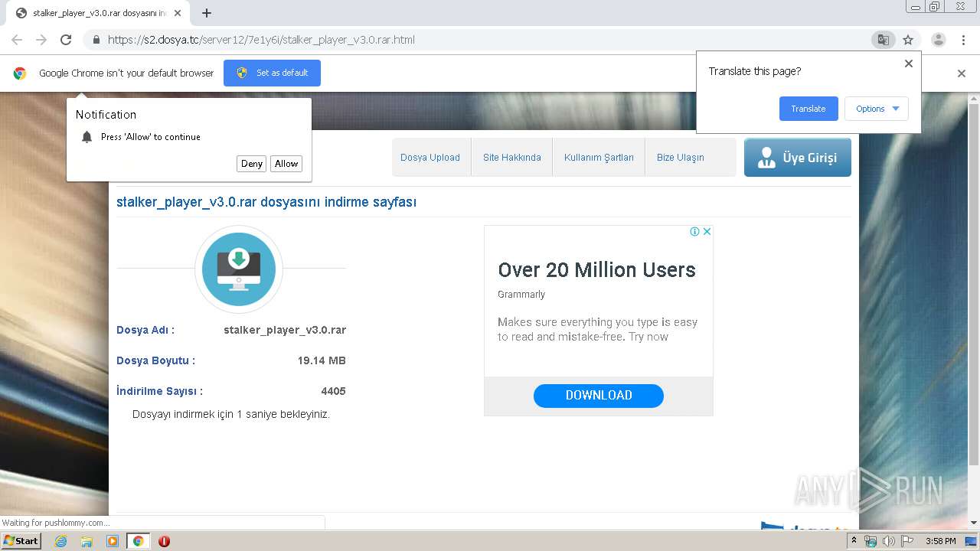The width and height of the screenshot is (980, 551).
Task: Click the Translate button
Action: (x=808, y=109)
